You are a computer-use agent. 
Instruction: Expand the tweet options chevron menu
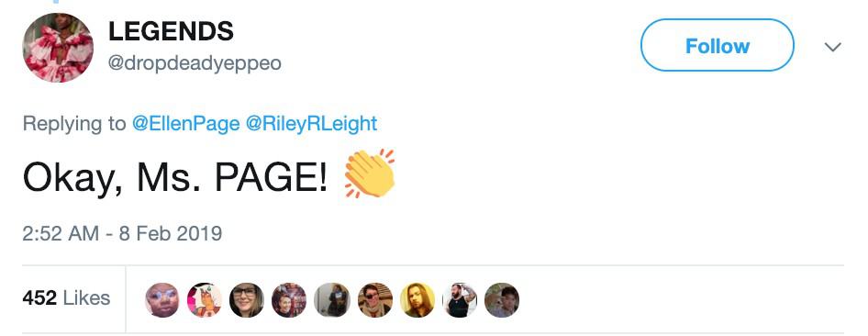pos(832,47)
